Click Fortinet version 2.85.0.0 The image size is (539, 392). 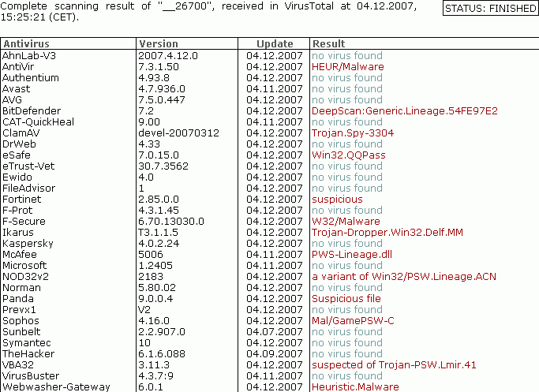[x=159, y=200]
